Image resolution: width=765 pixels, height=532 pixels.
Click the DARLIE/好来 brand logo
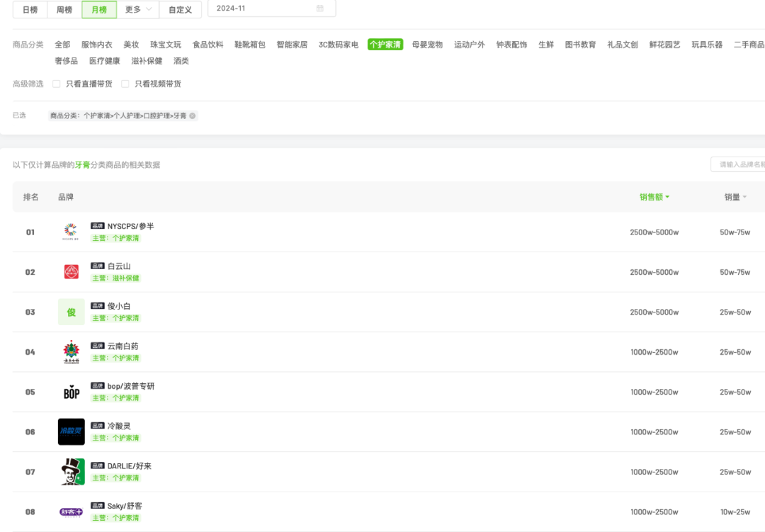coord(72,472)
